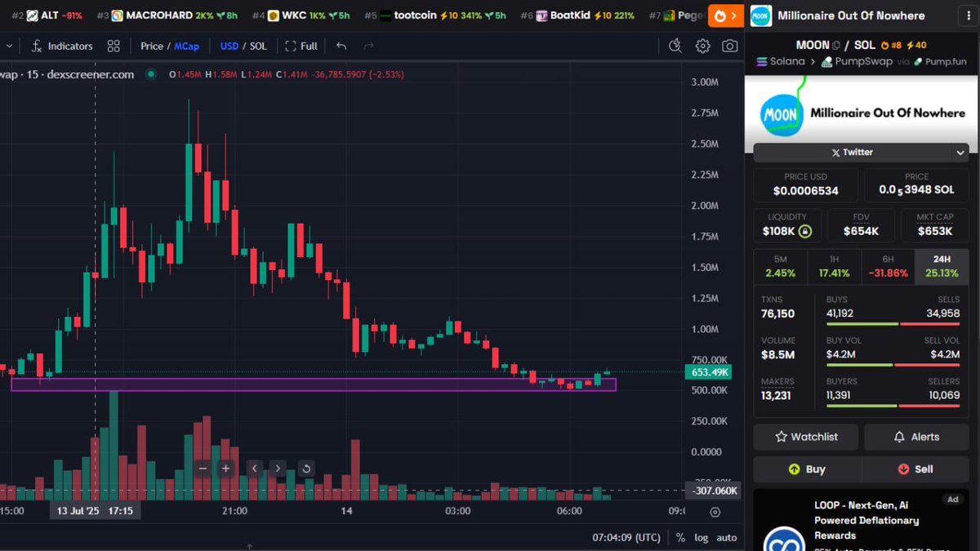Image resolution: width=980 pixels, height=551 pixels.
Task: Open the tootcoin trending token #5
Action: 434,16
